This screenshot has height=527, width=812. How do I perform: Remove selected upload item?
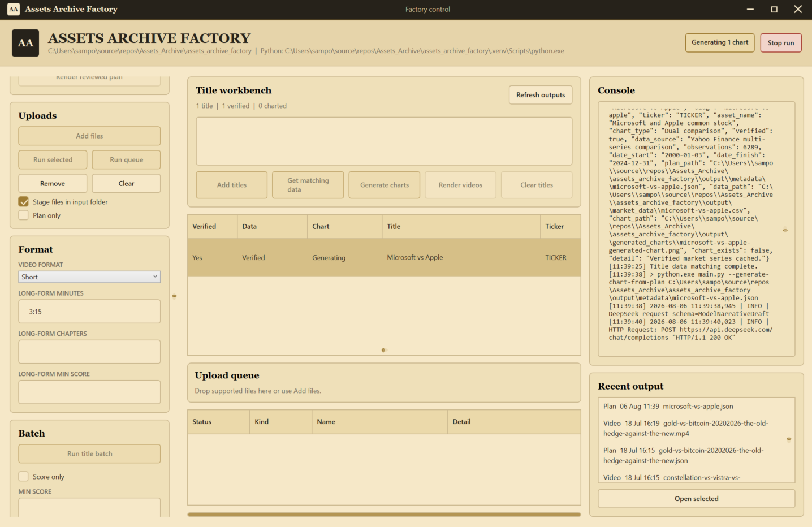pos(53,183)
